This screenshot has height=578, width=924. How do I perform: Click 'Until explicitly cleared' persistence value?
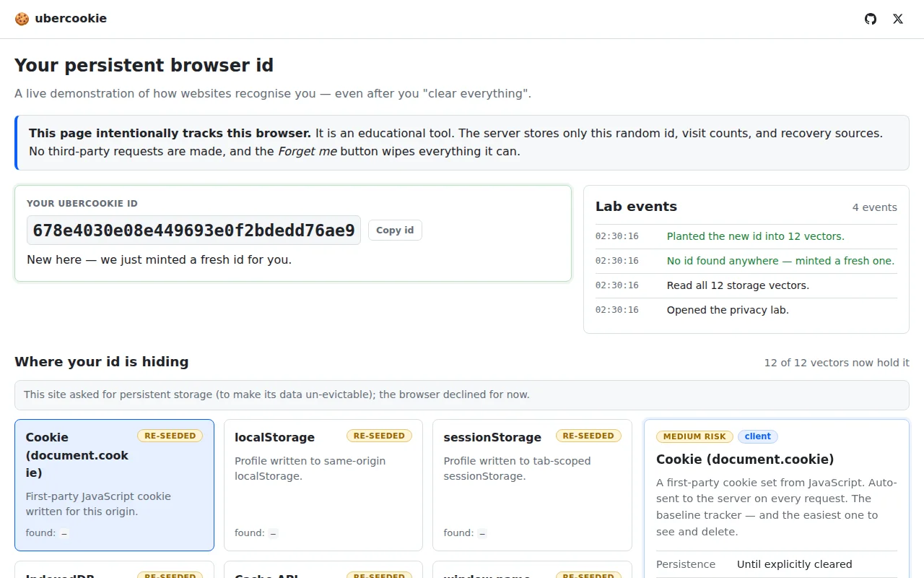(794, 564)
